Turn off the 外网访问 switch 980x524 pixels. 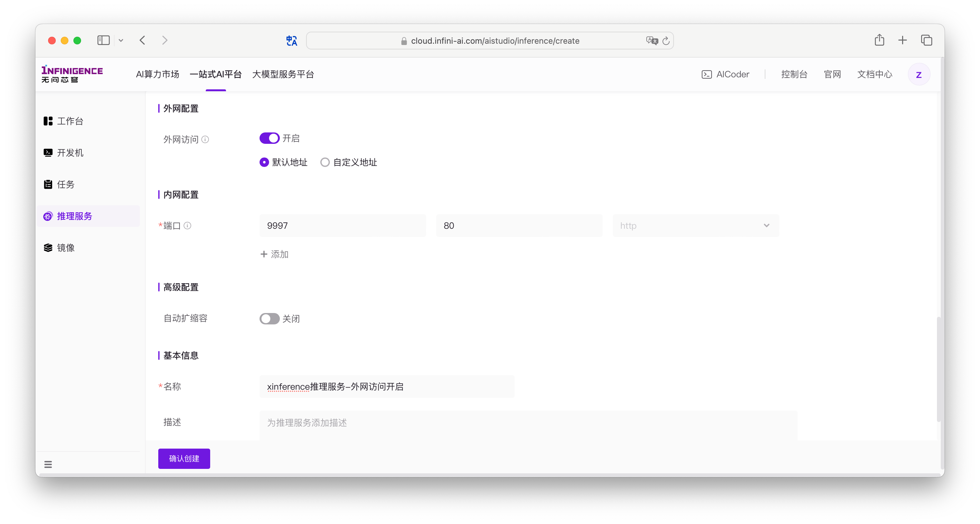269,138
